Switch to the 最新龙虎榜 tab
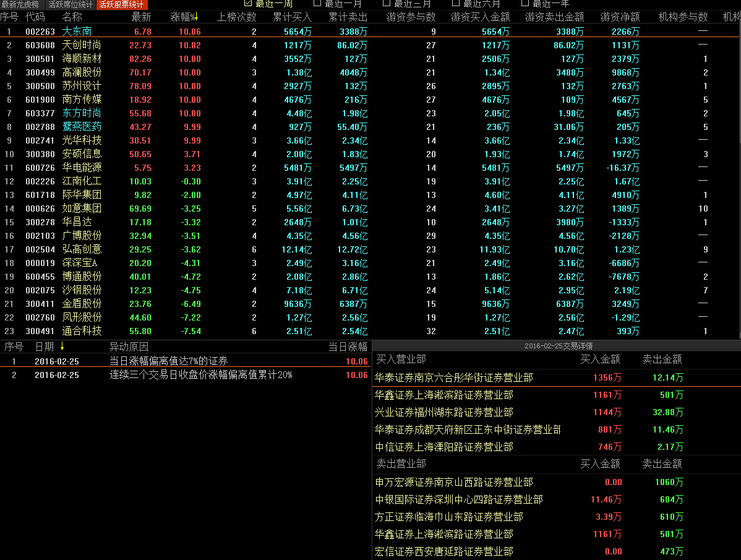 coord(20,5)
